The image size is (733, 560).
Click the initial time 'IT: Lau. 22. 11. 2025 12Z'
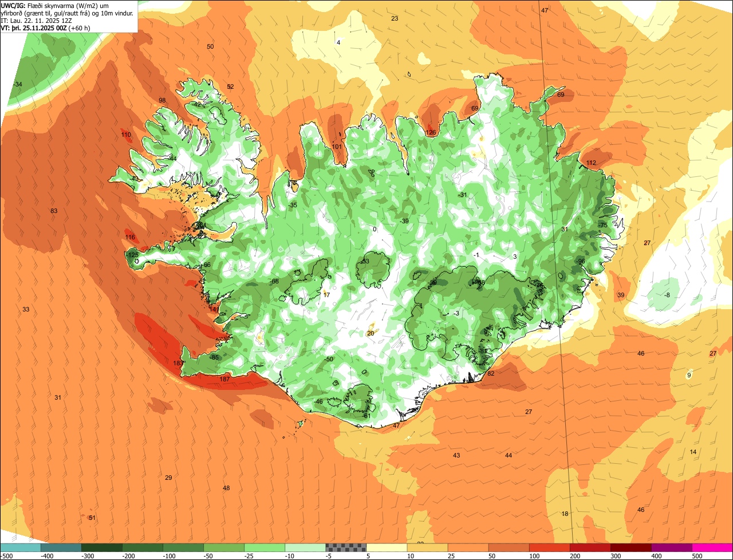tap(37, 21)
